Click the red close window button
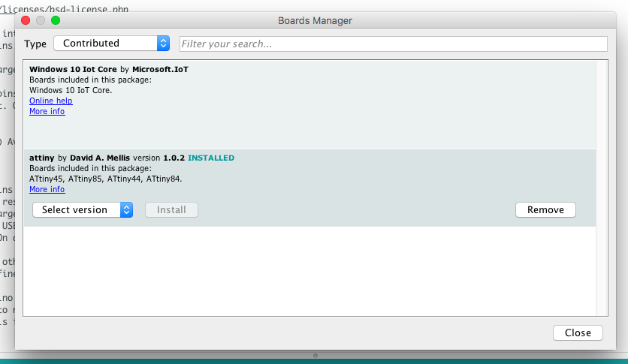 pyautogui.click(x=26, y=20)
